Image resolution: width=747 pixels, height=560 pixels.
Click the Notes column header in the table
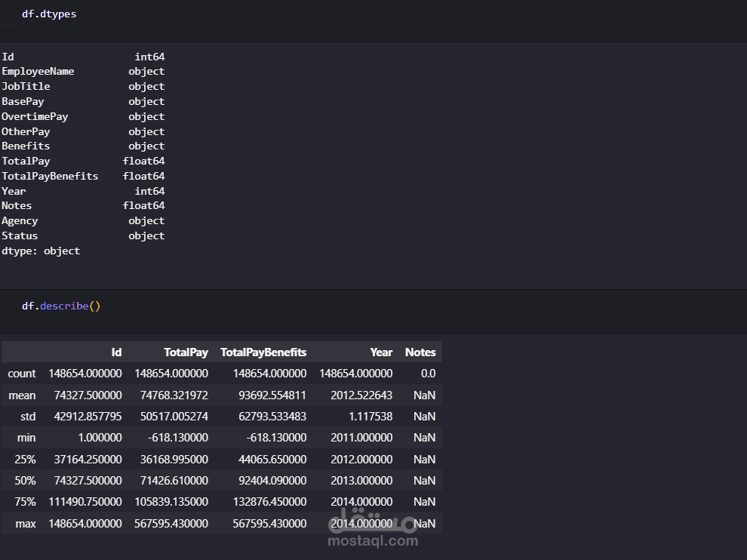coord(420,352)
